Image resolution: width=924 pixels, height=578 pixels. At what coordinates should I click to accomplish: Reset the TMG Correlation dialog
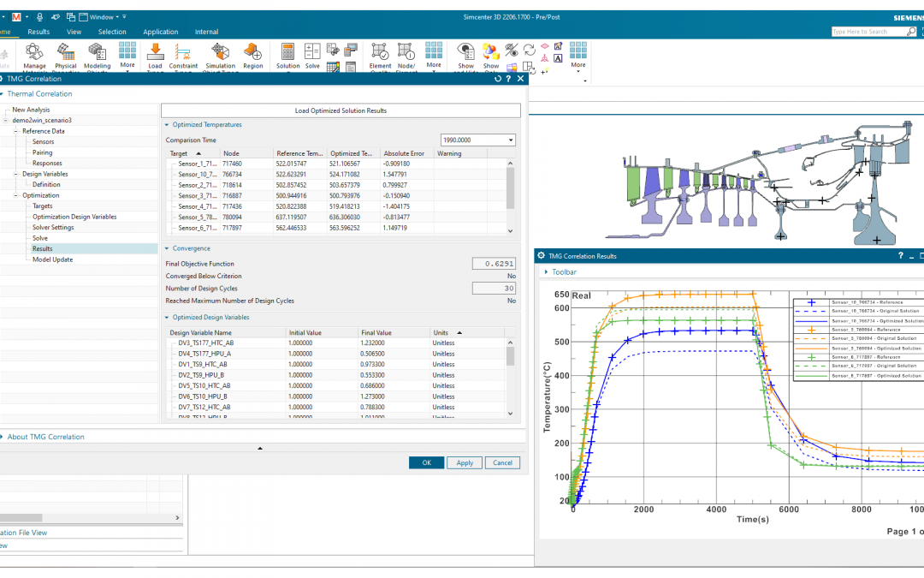[498, 79]
